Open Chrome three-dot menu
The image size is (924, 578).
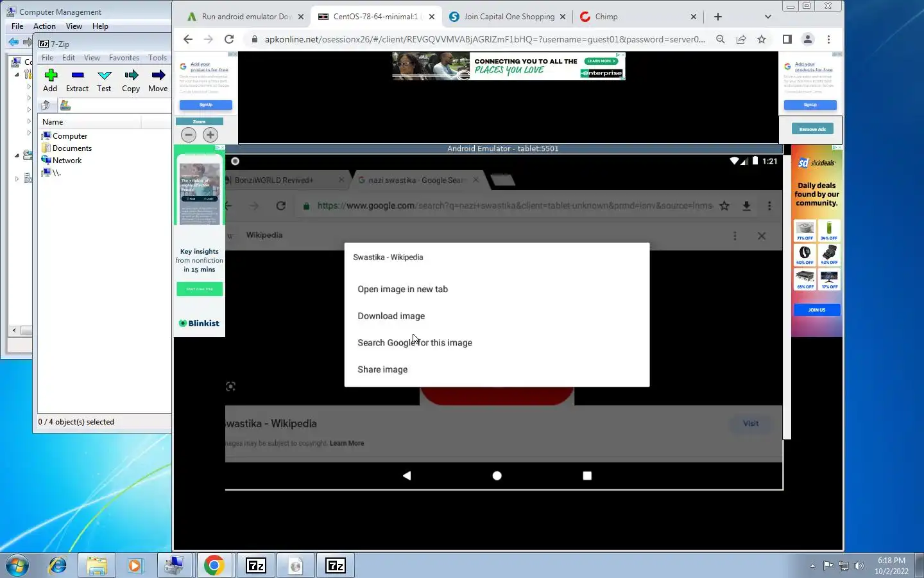pos(828,39)
